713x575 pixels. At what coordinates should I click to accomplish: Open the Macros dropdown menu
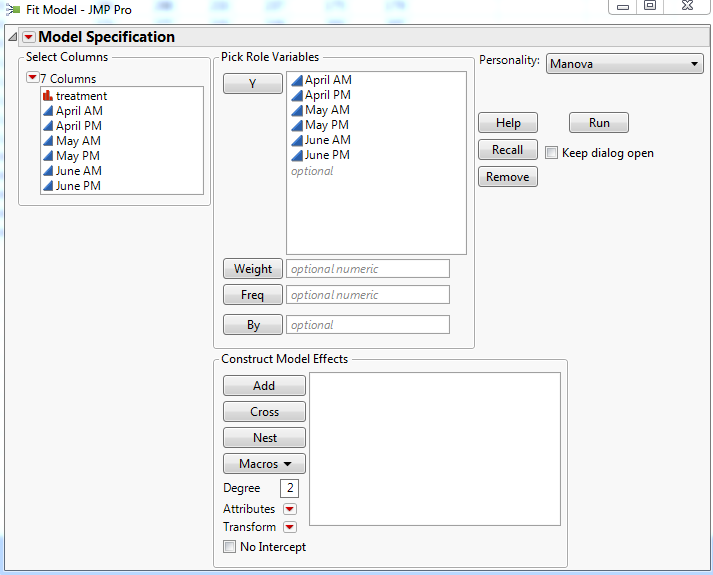(264, 464)
